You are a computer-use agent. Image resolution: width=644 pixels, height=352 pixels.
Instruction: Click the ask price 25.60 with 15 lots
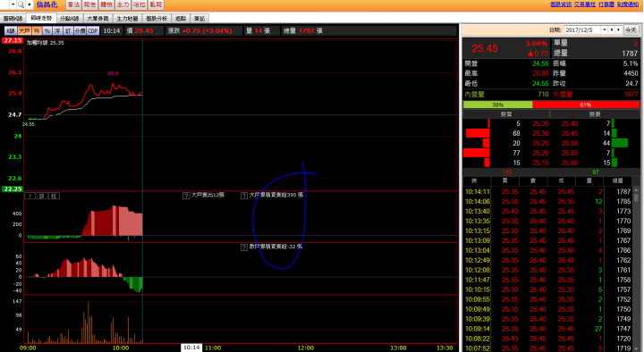(570, 163)
